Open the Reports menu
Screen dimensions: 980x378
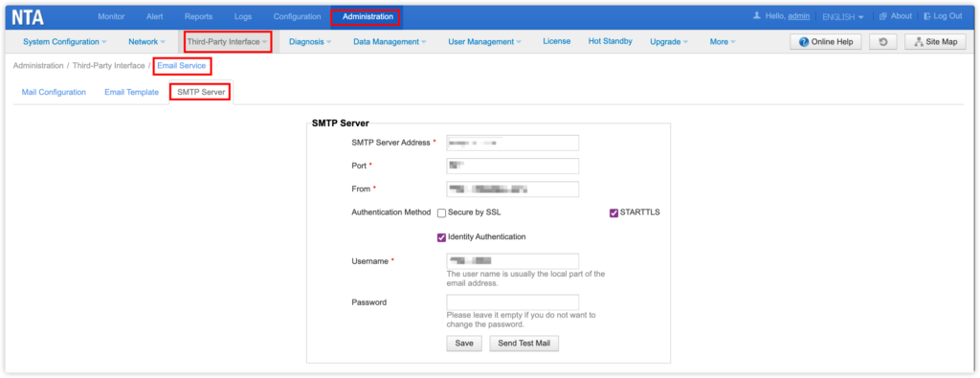199,17
